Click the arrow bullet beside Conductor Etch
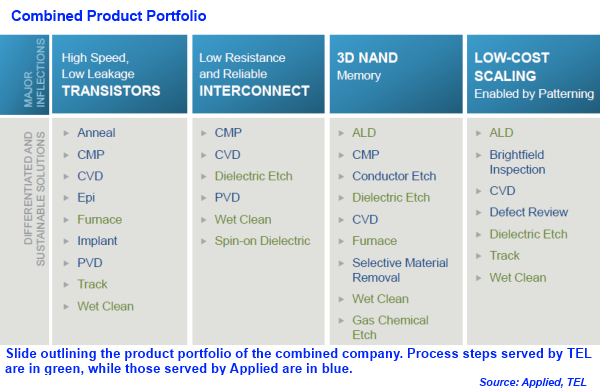The height and width of the screenshot is (390, 600). pyautogui.click(x=341, y=176)
